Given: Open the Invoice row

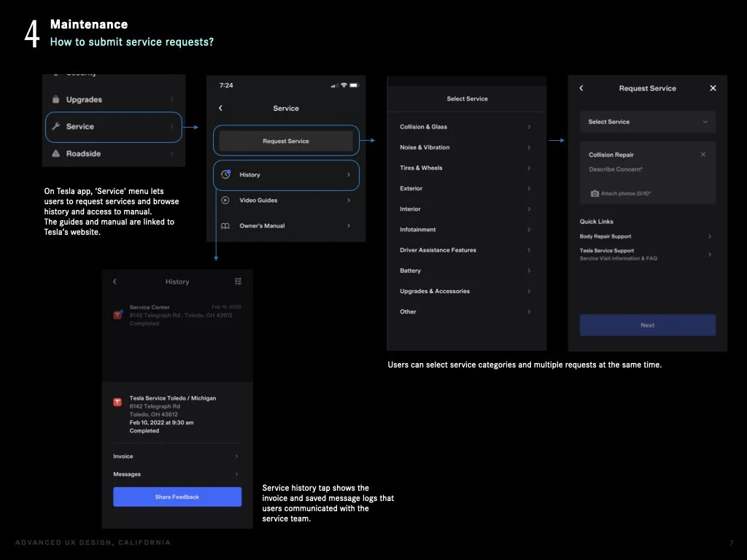Looking at the screenshot, I should coord(177,456).
